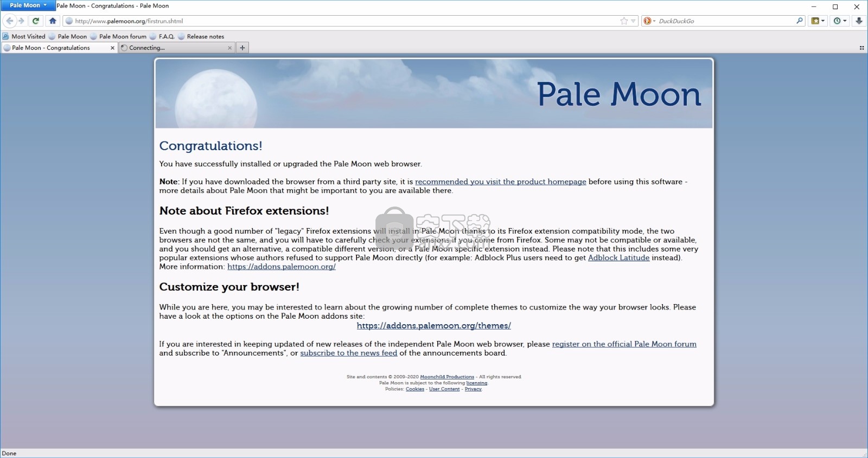Click the Customize your browser! heading
The height and width of the screenshot is (458, 868).
[229, 287]
